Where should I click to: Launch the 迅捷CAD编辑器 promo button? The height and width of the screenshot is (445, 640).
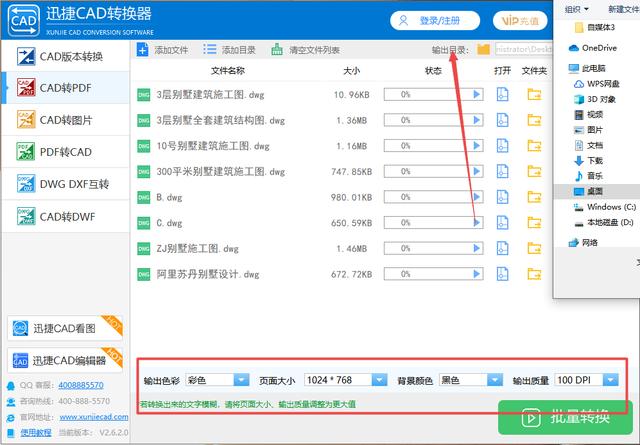point(64,360)
